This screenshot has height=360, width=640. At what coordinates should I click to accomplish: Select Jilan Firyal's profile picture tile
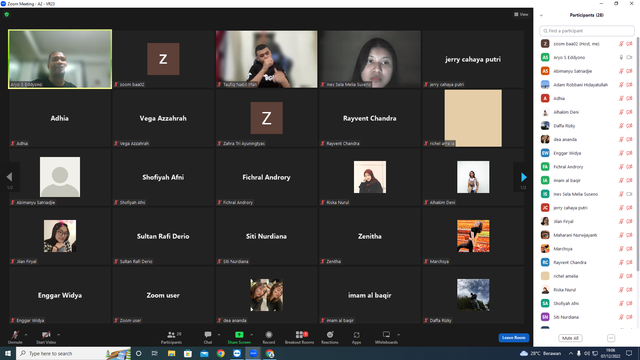60,236
